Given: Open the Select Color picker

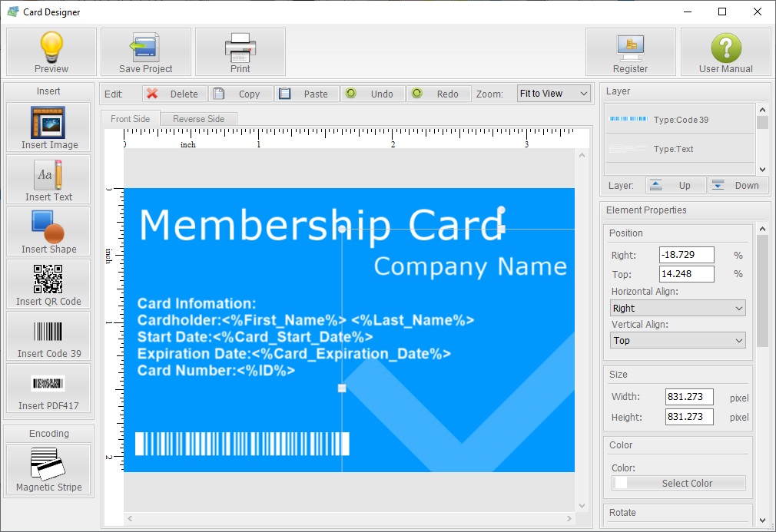Looking at the screenshot, I should point(688,482).
